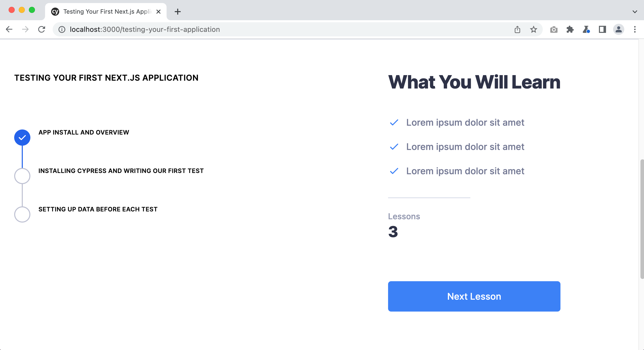Expand the tab search chevron
644x350 pixels.
pyautogui.click(x=635, y=12)
